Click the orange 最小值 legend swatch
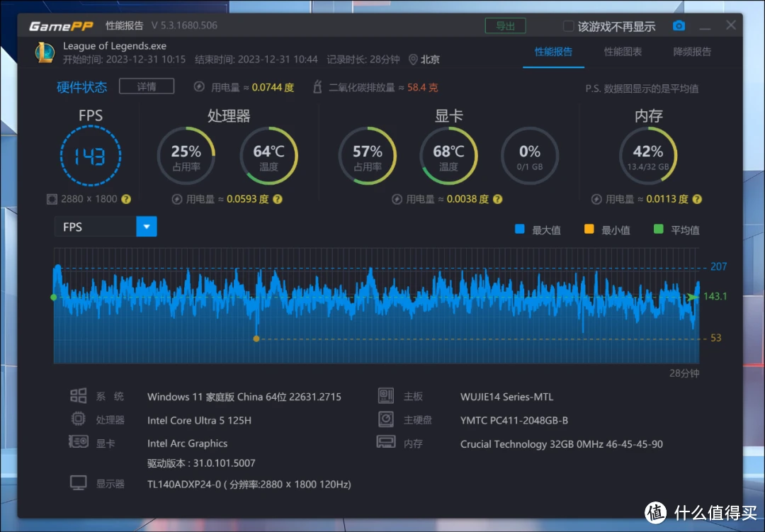 (589, 229)
